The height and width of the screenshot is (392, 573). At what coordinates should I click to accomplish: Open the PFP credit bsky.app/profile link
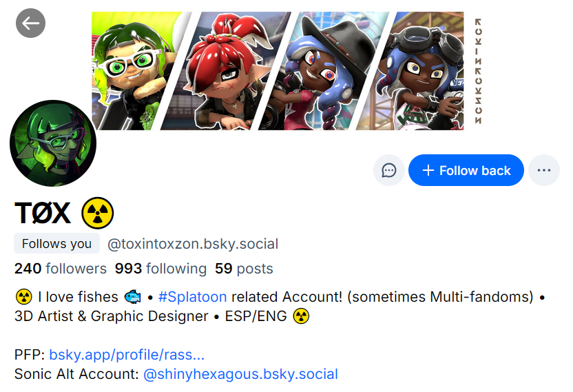point(127,355)
